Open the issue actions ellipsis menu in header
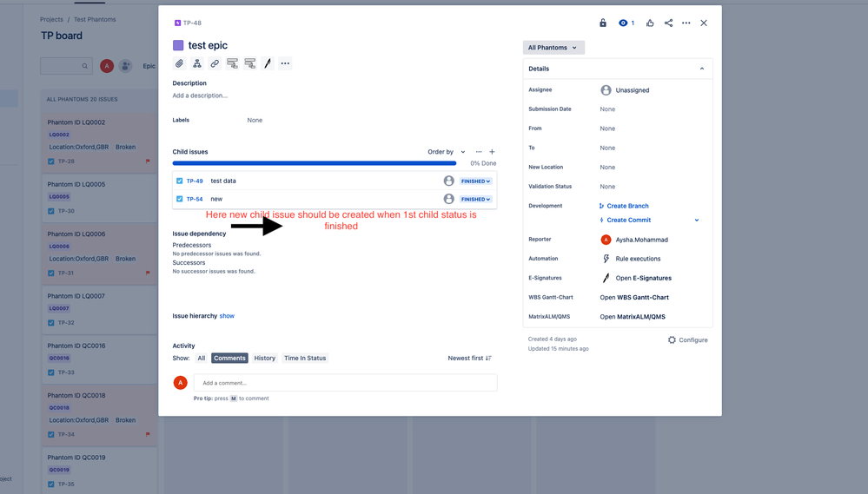 pos(686,23)
